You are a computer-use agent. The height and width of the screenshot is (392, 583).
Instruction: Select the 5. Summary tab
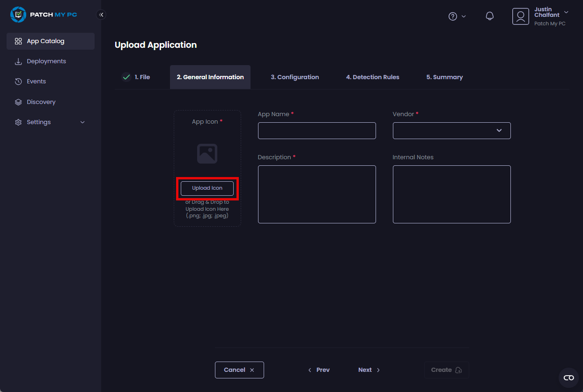(444, 77)
